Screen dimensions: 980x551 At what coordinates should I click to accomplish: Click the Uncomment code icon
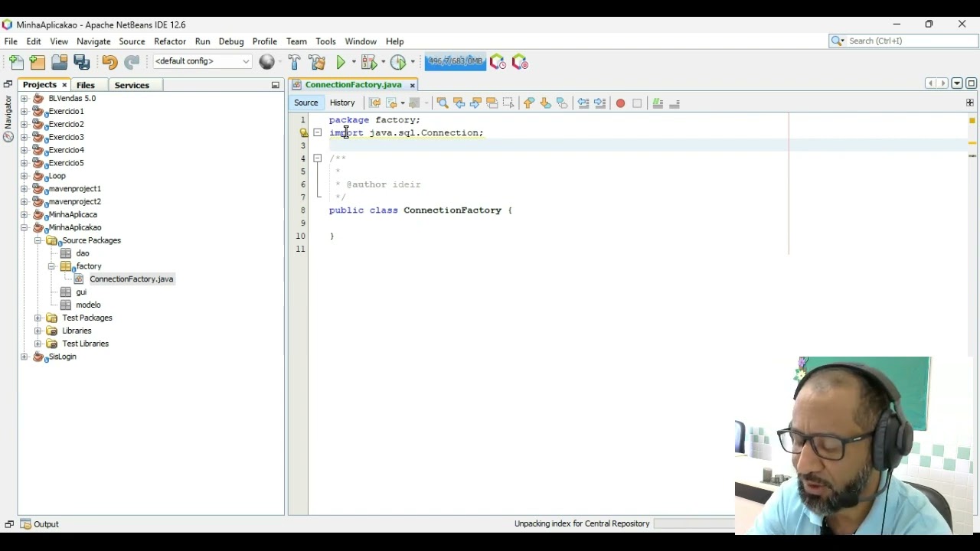675,103
